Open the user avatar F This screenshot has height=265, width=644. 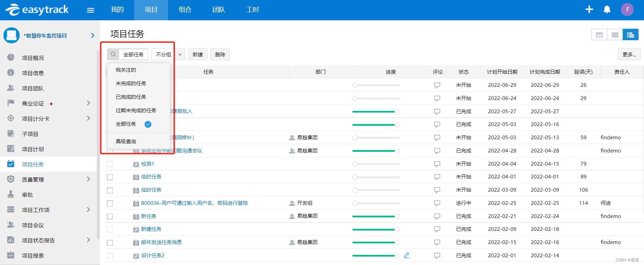point(627,9)
